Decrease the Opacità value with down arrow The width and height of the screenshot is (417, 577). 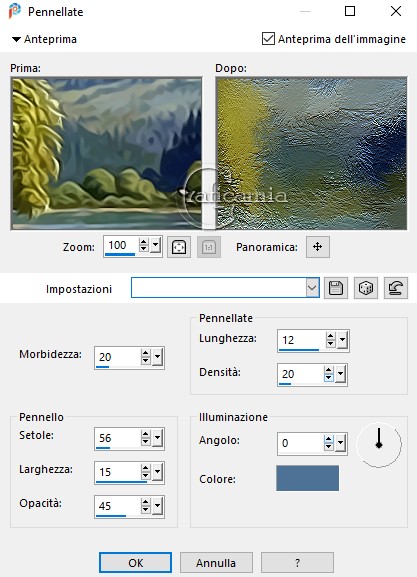click(146, 510)
